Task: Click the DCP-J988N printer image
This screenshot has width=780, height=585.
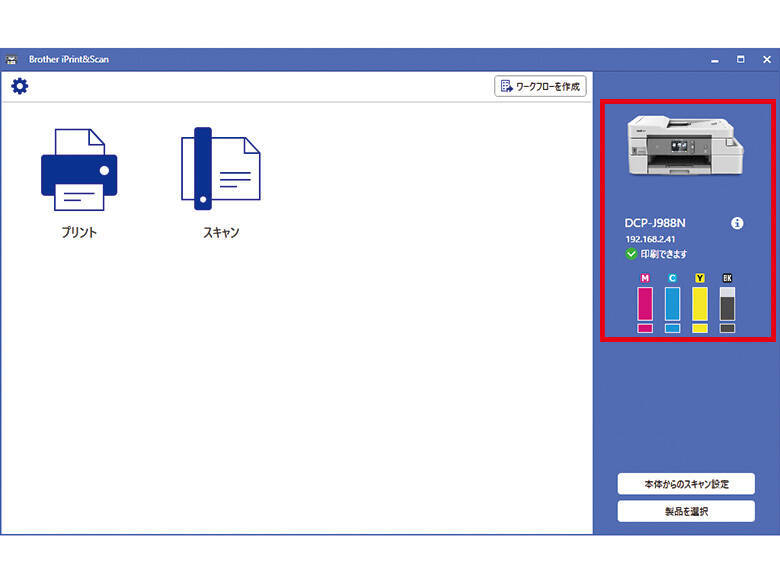Action: tap(685, 145)
